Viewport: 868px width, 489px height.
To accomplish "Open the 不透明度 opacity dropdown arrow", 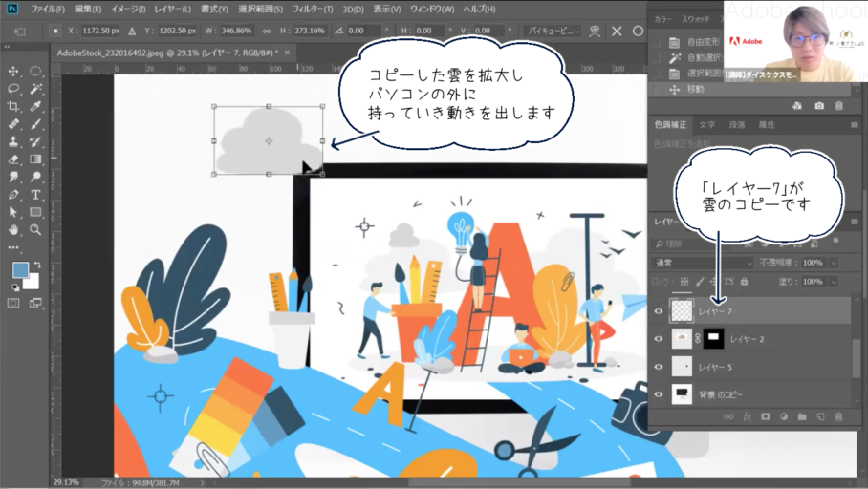I will (x=834, y=263).
